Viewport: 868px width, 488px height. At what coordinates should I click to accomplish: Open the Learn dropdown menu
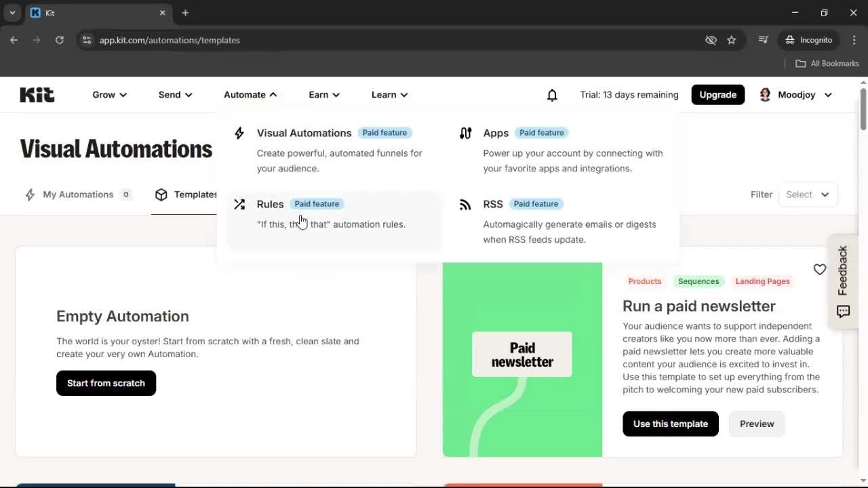[x=389, y=95]
